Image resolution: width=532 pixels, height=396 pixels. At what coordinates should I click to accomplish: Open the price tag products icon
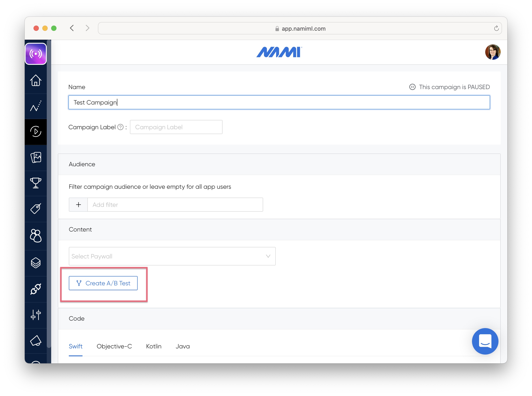point(36,209)
